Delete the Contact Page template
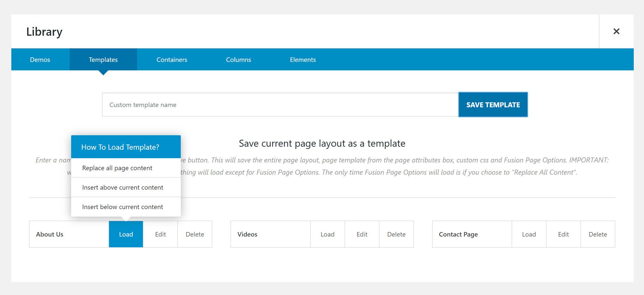 598,234
